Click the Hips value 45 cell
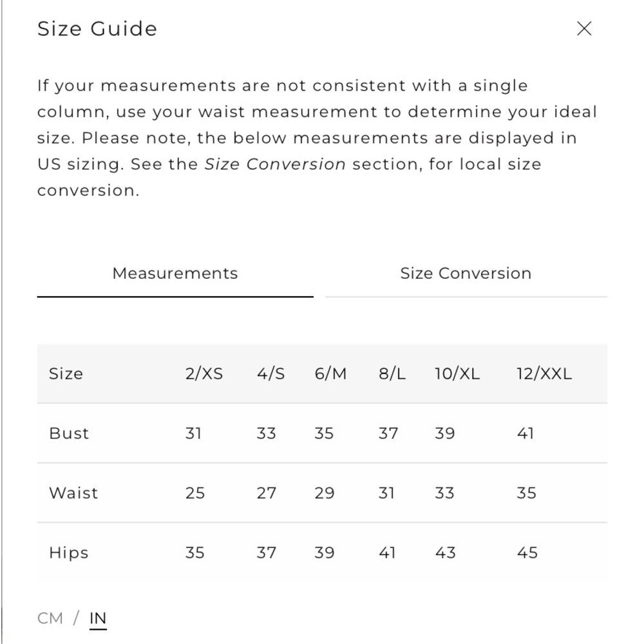 tap(527, 553)
